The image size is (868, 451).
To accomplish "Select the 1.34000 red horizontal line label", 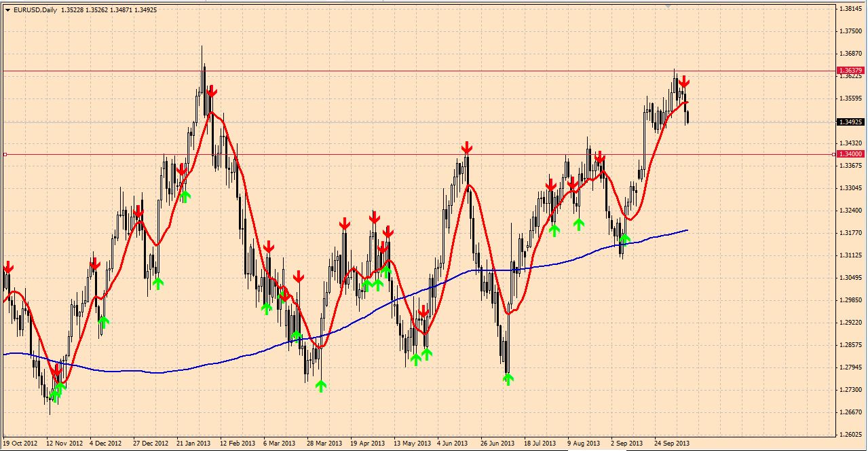I will point(850,154).
